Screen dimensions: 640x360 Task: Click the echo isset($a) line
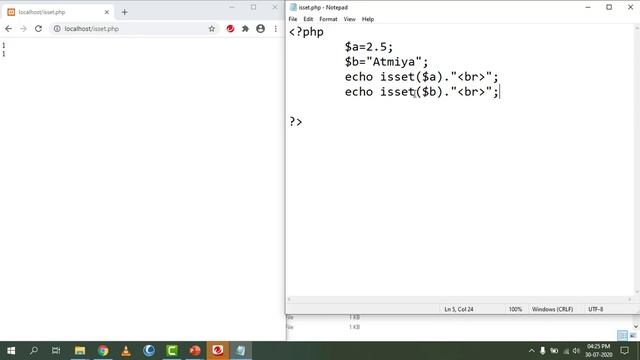422,77
